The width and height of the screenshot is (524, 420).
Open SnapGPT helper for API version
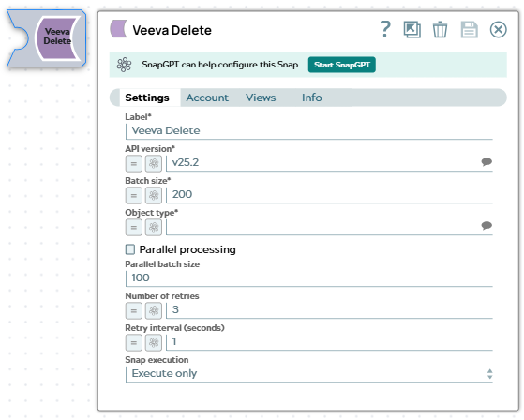point(154,163)
